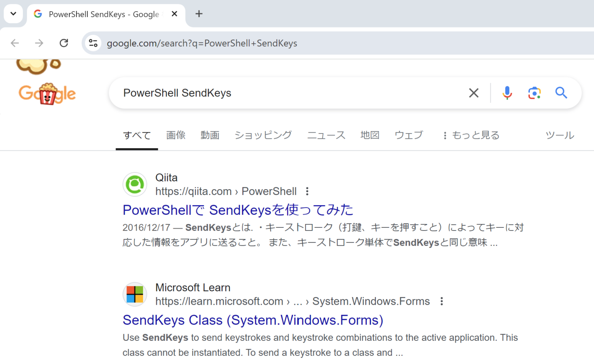Select the ニュース news tab

[x=326, y=135]
